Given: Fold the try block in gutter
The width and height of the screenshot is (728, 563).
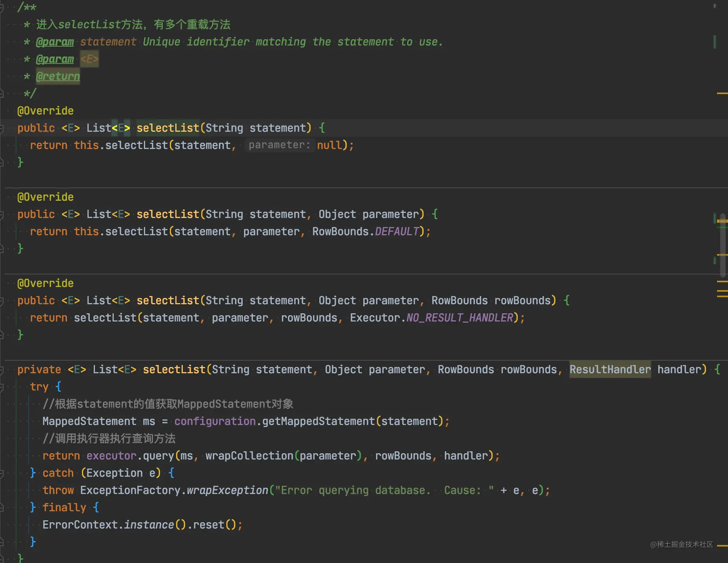Looking at the screenshot, I should (x=1, y=387).
